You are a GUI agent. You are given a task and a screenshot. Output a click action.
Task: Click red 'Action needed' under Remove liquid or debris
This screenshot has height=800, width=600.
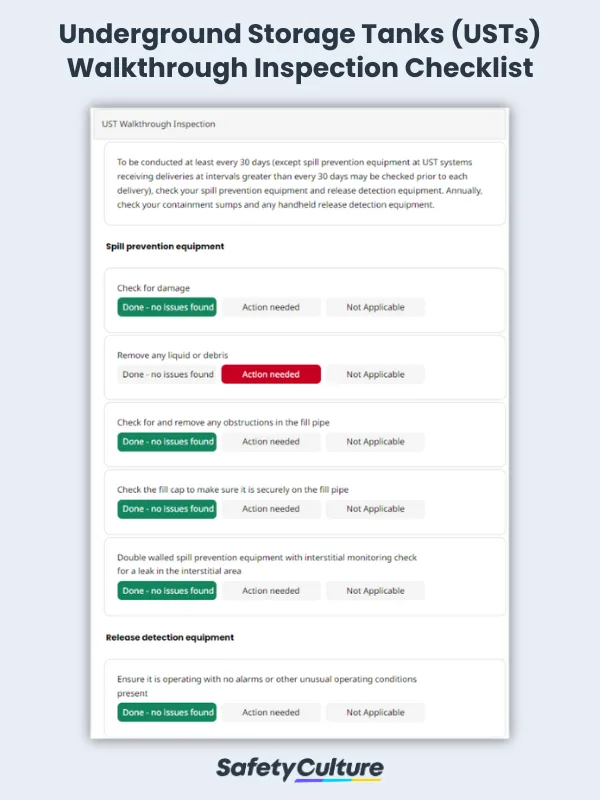point(271,374)
